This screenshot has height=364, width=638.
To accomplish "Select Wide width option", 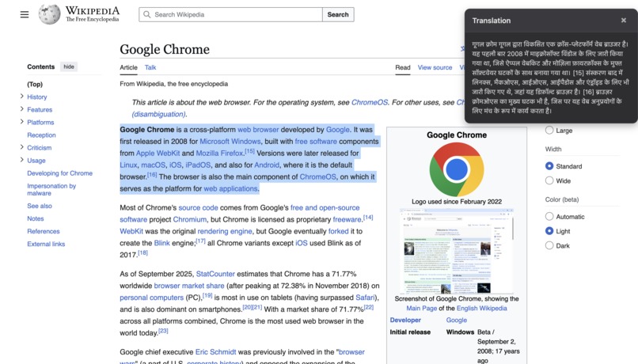I will (549, 180).
